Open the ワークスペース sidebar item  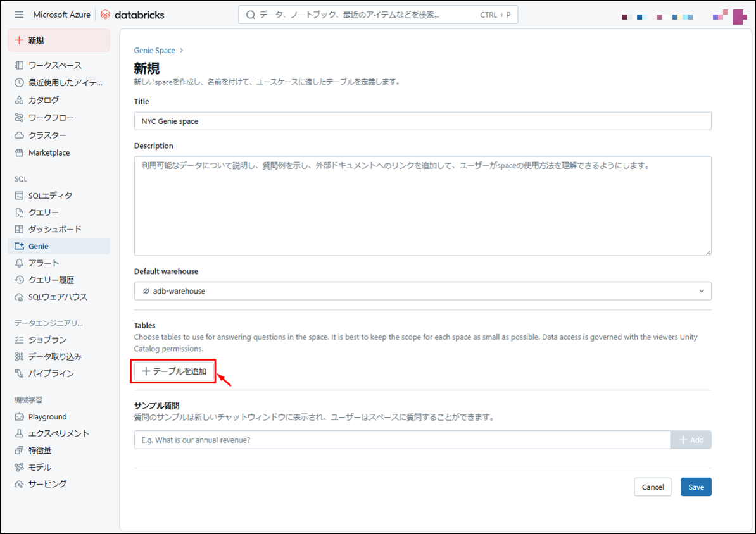click(54, 65)
